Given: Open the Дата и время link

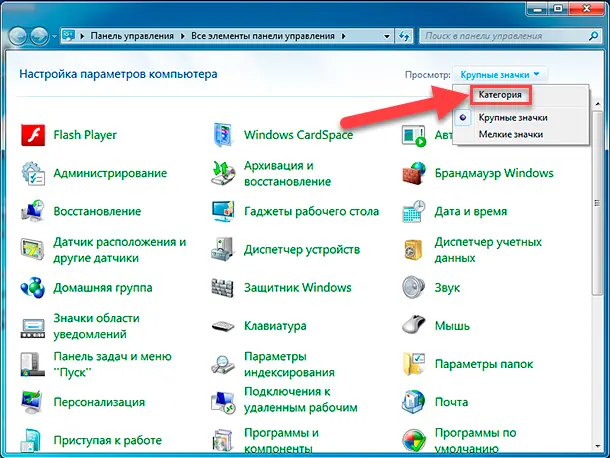Looking at the screenshot, I should pyautogui.click(x=471, y=211).
